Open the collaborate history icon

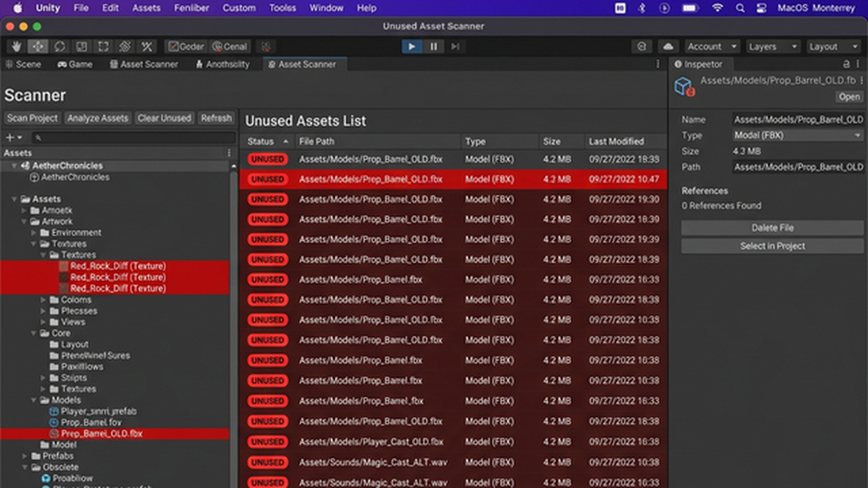(x=642, y=47)
